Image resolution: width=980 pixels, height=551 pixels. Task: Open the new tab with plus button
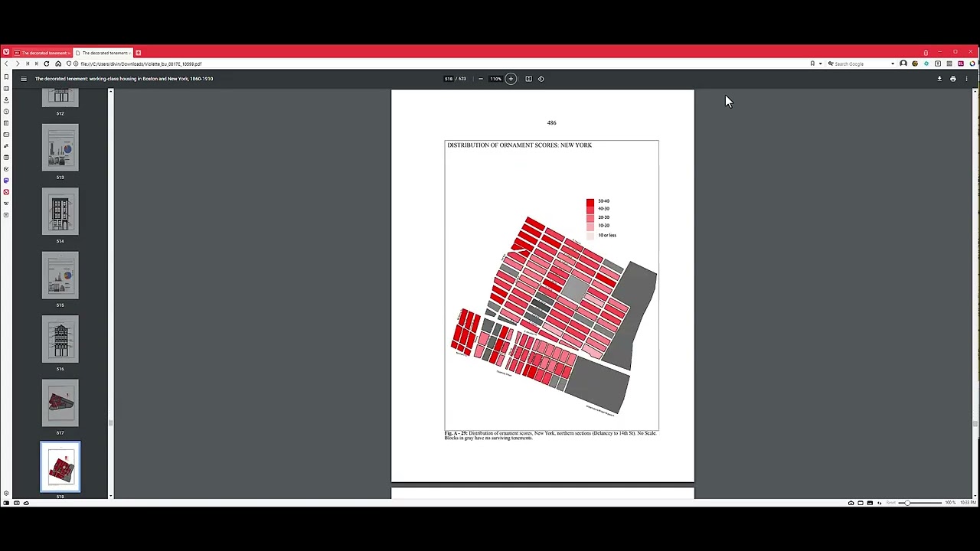(138, 53)
